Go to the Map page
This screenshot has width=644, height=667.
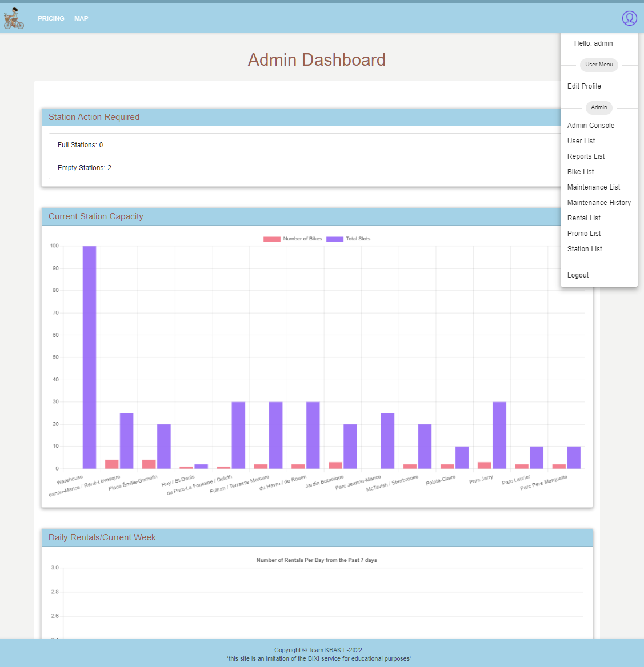(x=81, y=18)
